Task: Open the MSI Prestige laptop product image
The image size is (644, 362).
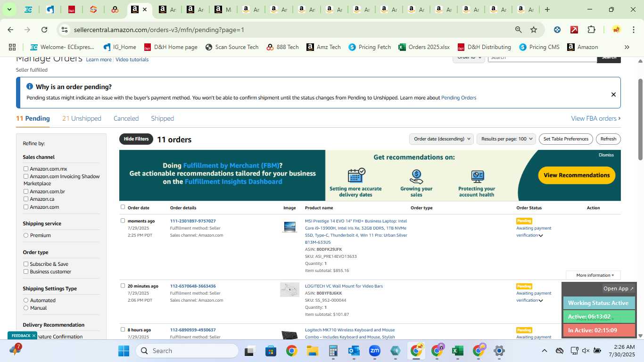Action: [x=289, y=227]
